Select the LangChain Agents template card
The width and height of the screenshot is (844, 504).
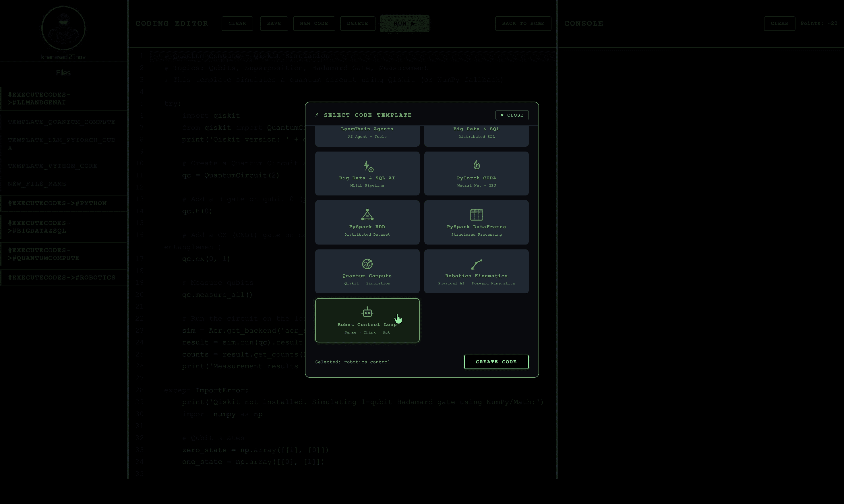[367, 136]
